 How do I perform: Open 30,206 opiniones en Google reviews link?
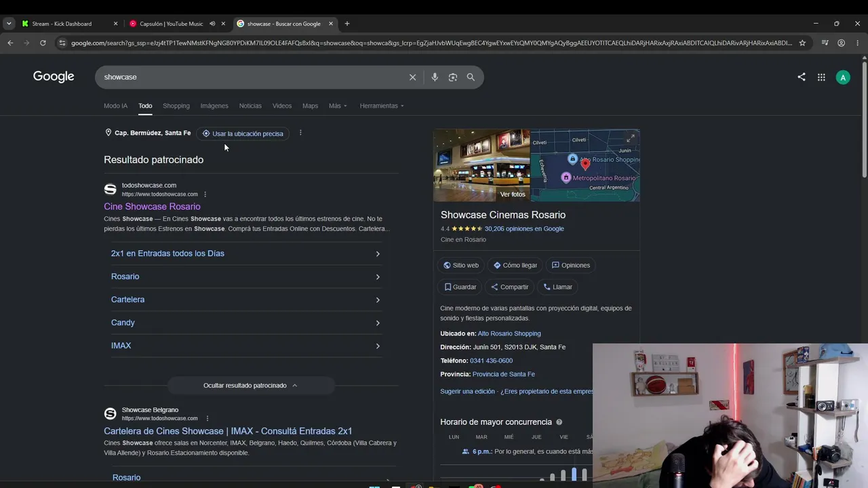pyautogui.click(x=524, y=228)
